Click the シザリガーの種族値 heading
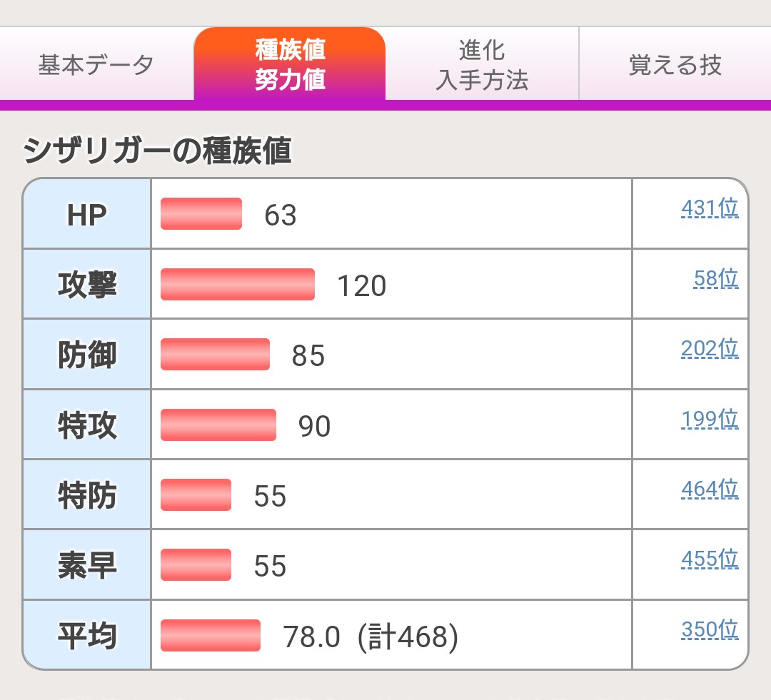 (x=158, y=151)
